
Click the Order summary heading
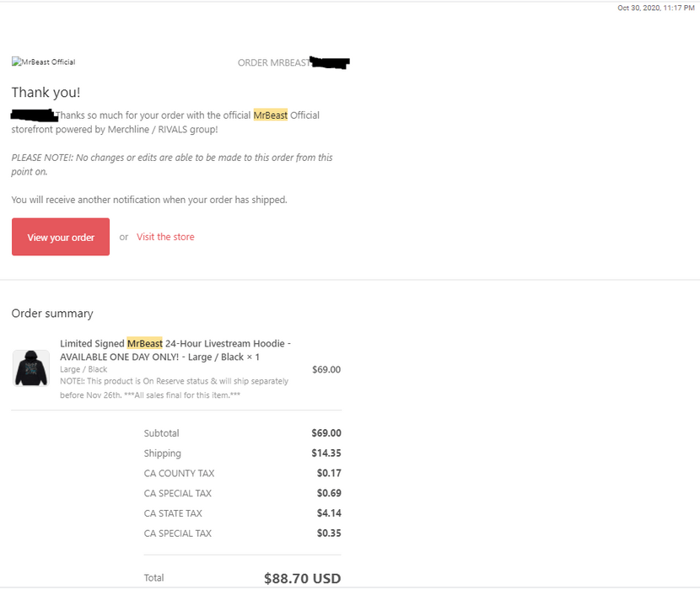pos(52,314)
